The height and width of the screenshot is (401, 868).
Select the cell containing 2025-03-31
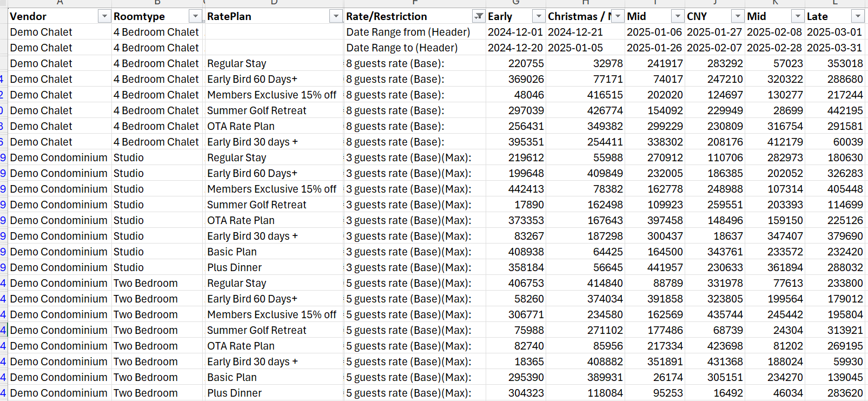point(834,48)
